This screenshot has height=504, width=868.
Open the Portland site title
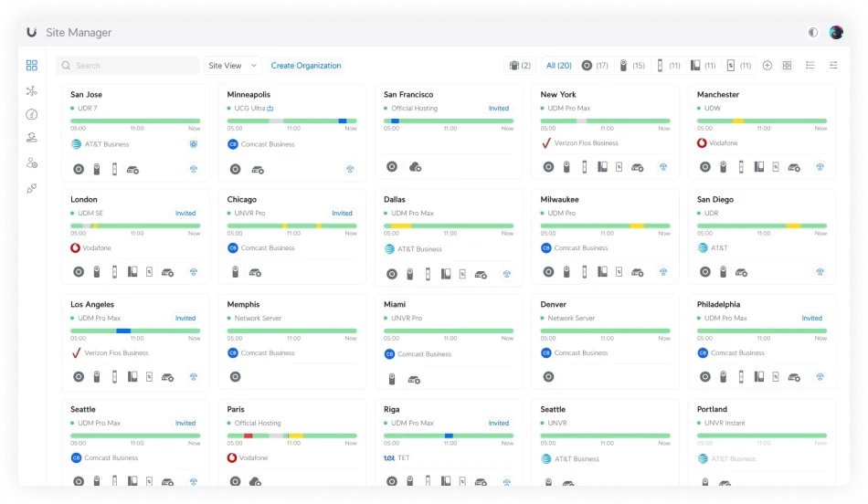[x=712, y=409]
